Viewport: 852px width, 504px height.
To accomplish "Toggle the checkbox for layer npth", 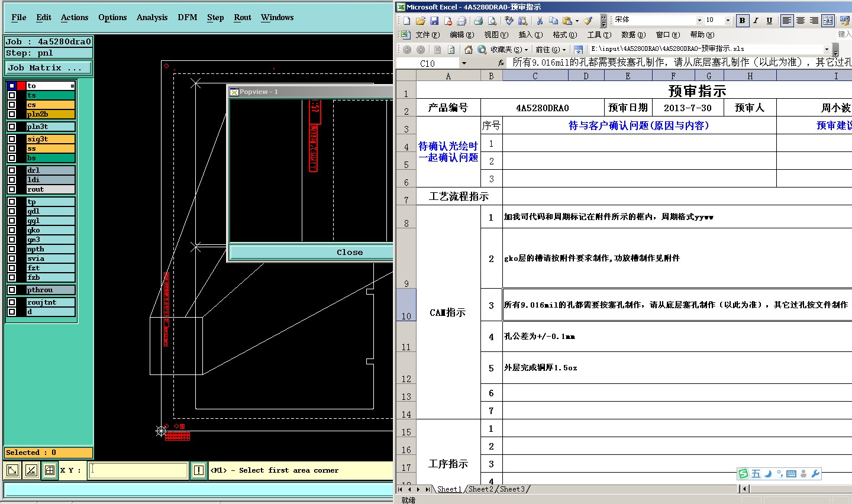I will pos(11,249).
